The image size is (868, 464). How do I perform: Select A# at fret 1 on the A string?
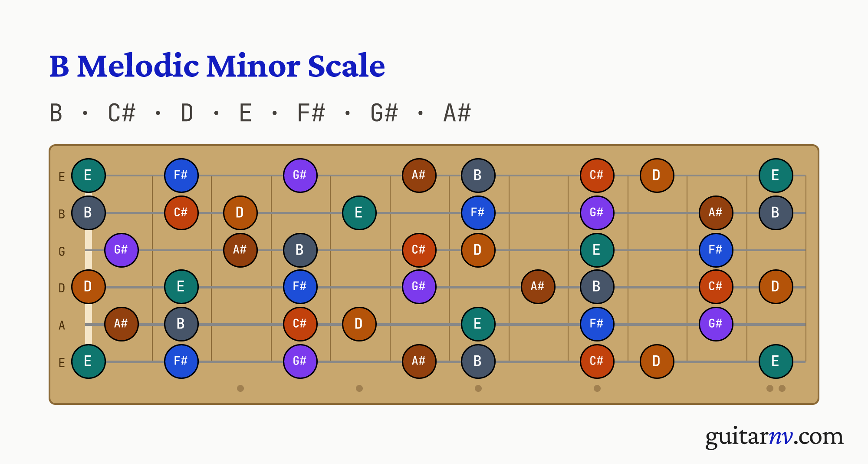point(122,324)
